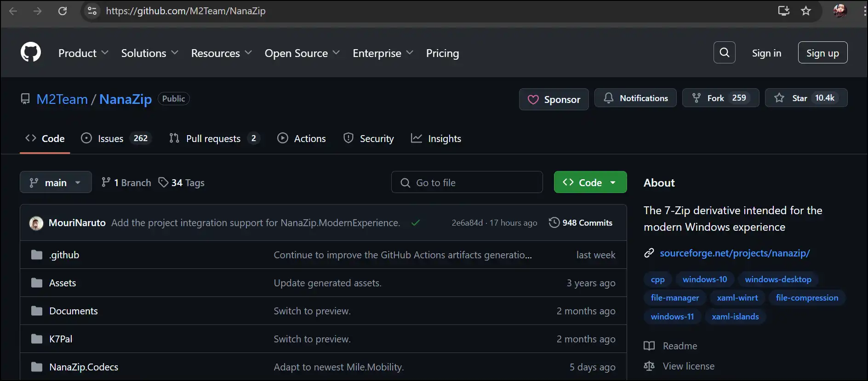Viewport: 868px width, 381px height.
Task: View the 1 Branch link
Action: pyautogui.click(x=126, y=182)
